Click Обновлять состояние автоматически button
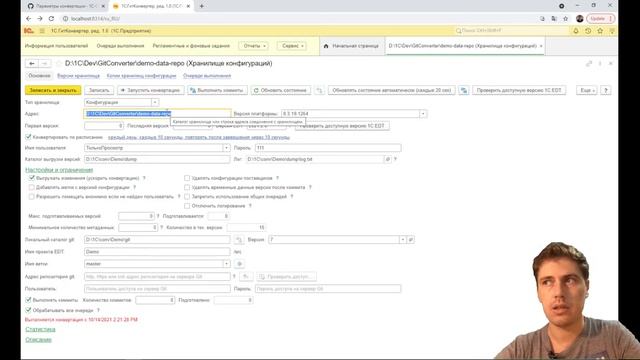The width and height of the screenshot is (640, 360). (392, 90)
